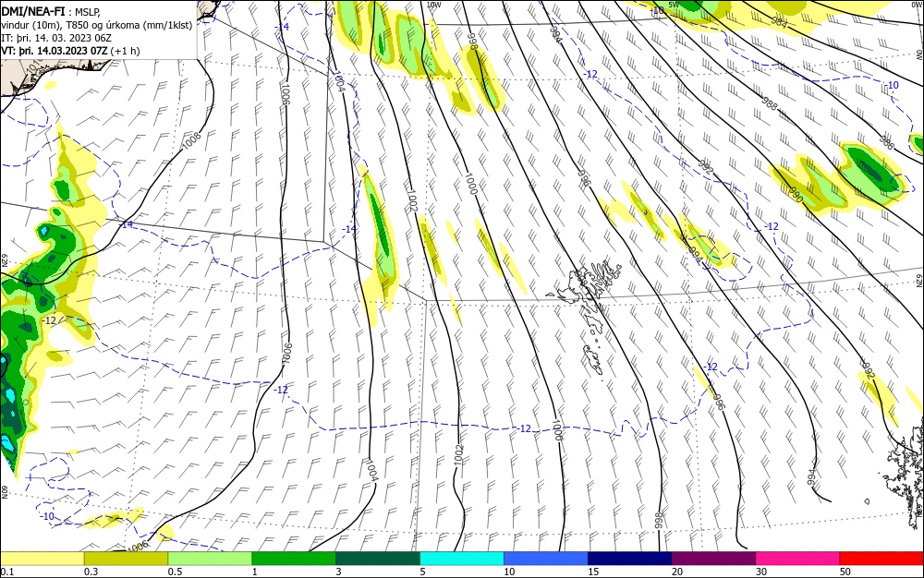Click legend value label "15"
The image size is (924, 578).
593,572
